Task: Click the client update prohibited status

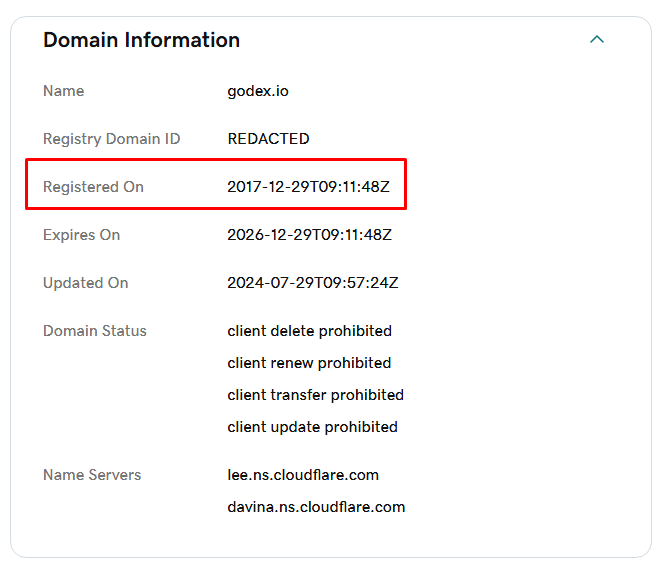Action: 312,427
